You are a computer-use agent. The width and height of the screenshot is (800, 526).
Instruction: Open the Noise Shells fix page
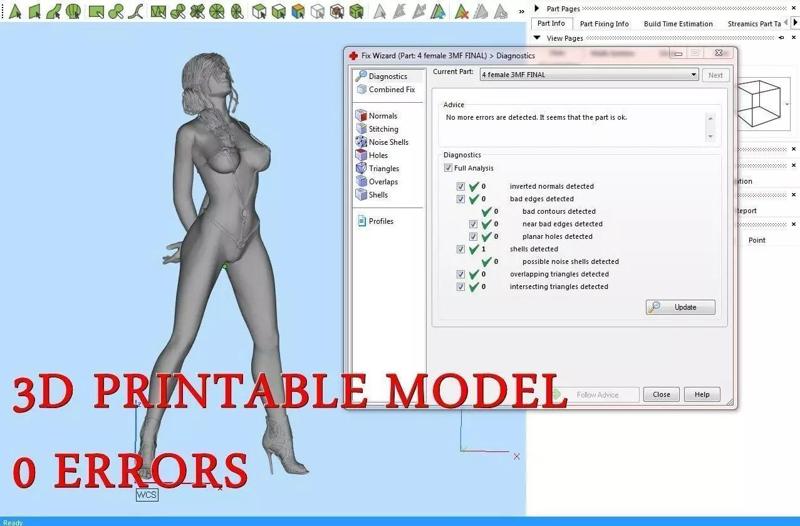[x=382, y=142]
